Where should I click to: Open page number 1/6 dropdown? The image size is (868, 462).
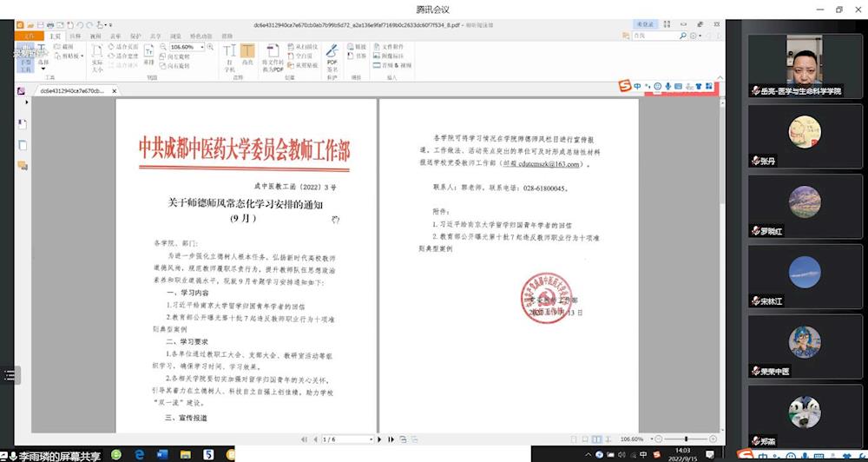click(x=371, y=439)
